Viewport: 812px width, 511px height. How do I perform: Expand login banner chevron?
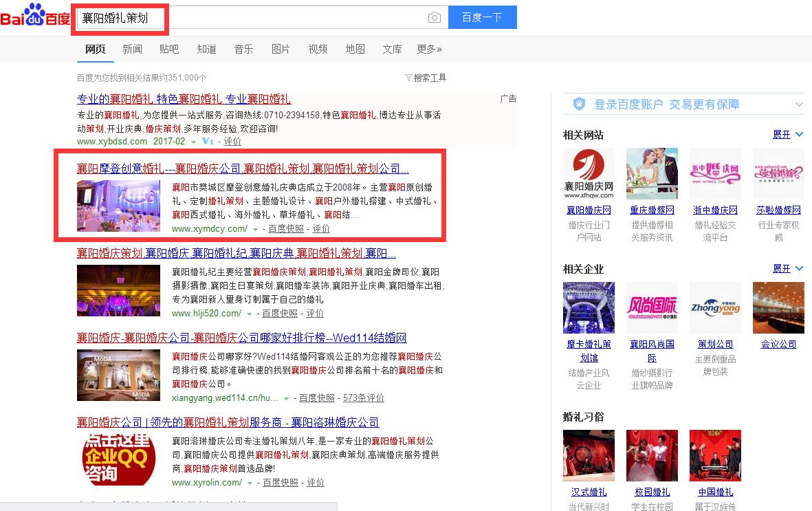point(799,105)
